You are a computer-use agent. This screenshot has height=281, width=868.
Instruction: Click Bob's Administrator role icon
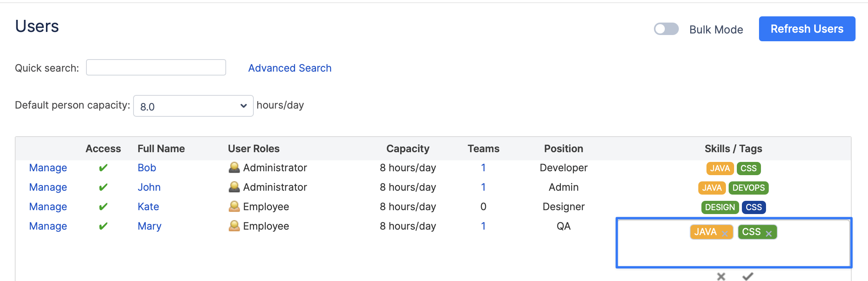click(234, 167)
